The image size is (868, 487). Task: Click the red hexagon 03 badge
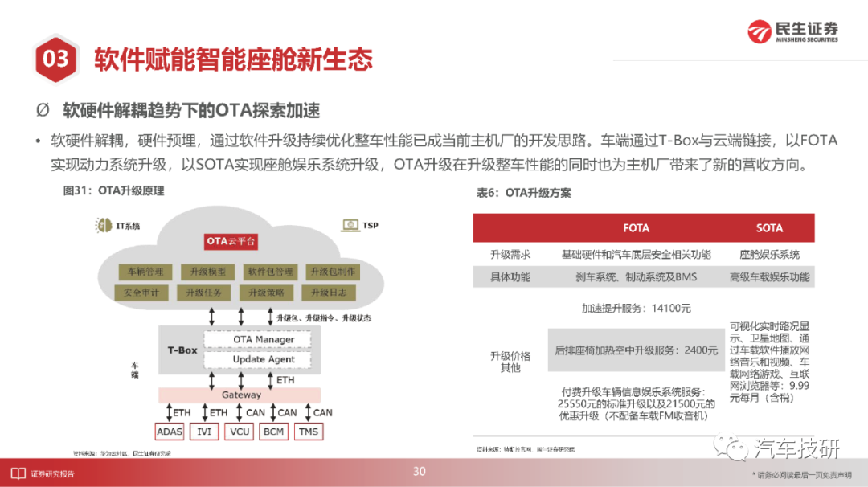[x=55, y=59]
